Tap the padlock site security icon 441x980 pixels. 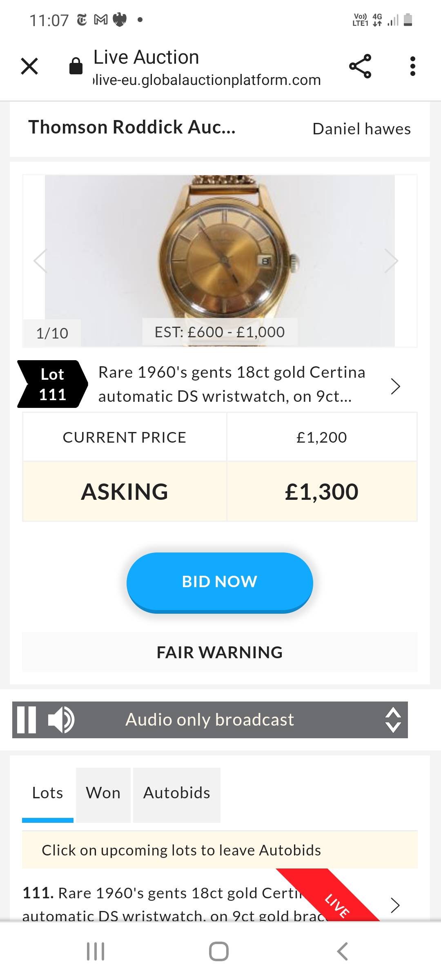pos(76,66)
